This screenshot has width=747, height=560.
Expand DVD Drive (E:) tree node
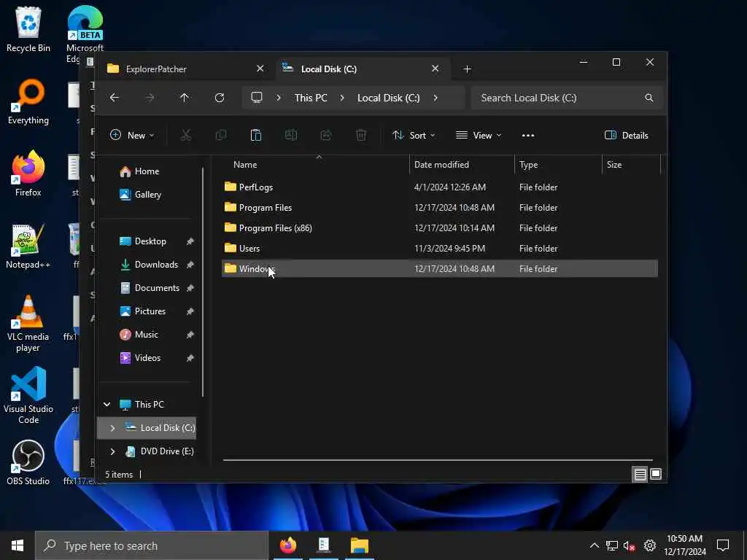click(x=112, y=451)
